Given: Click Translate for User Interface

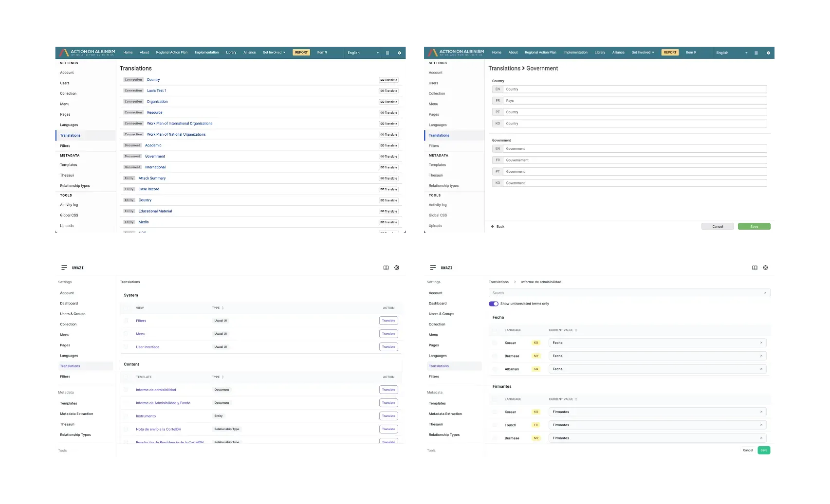Looking at the screenshot, I should coord(388,346).
